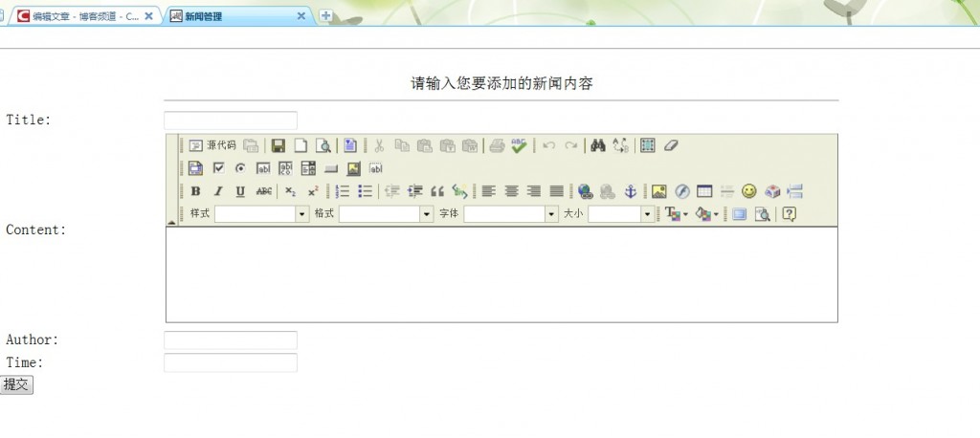Create a new blank page in editor
This screenshot has width=980, height=438.
[301, 145]
